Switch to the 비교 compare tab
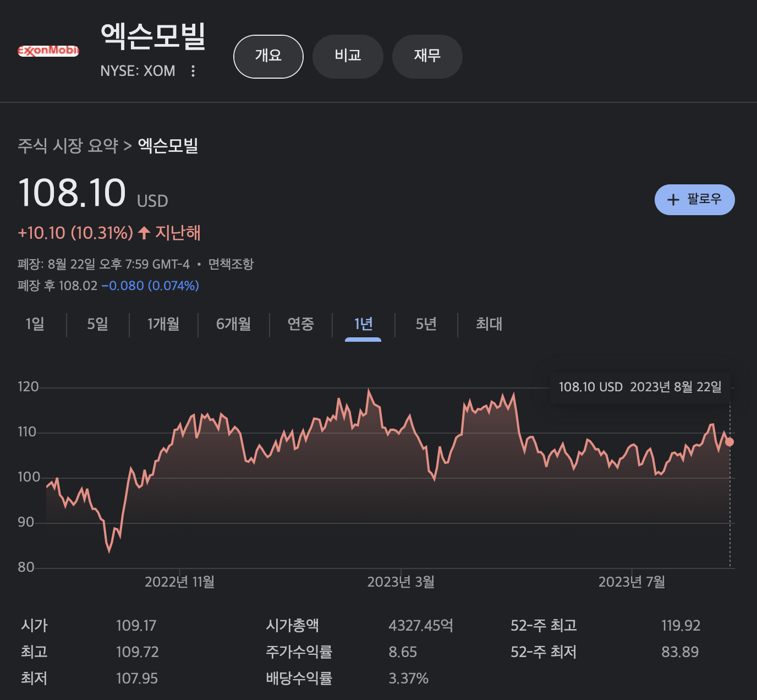757x700 pixels. 348,56
